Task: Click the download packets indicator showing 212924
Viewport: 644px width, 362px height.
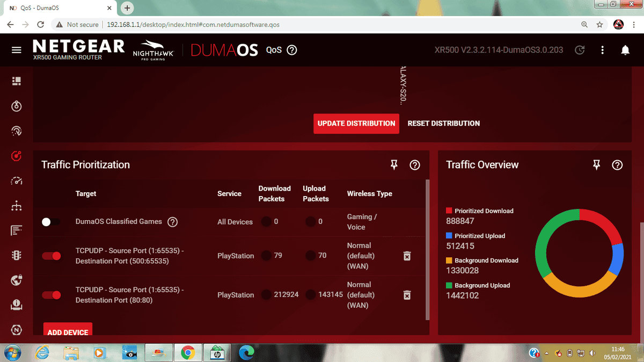Action: coord(266,295)
